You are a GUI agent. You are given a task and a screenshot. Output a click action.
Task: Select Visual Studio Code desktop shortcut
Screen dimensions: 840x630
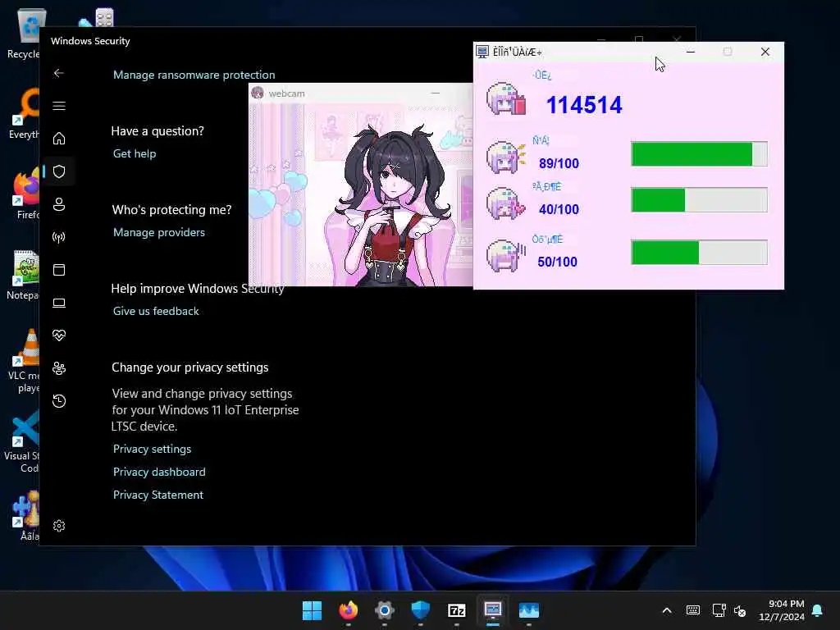click(x=22, y=441)
